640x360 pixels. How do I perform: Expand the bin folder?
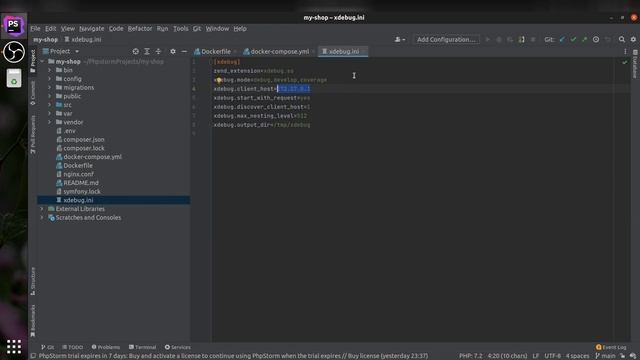[x=50, y=70]
